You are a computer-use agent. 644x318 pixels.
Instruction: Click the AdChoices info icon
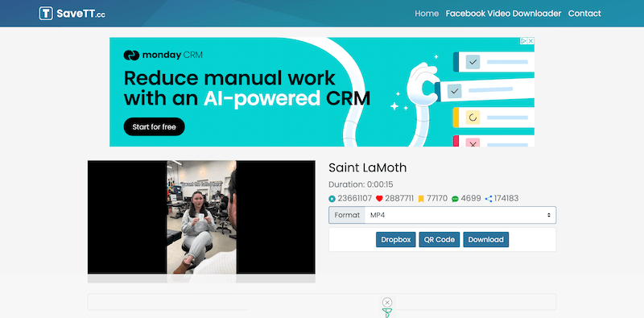[x=524, y=41]
